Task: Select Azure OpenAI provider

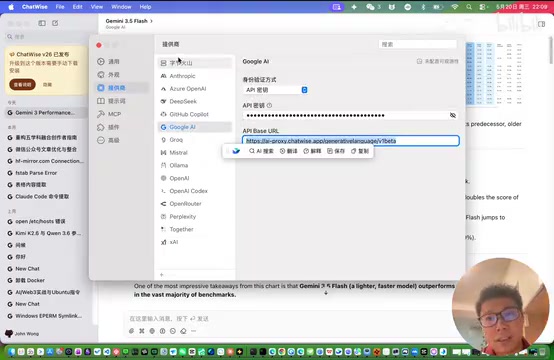Action: [x=195, y=89]
